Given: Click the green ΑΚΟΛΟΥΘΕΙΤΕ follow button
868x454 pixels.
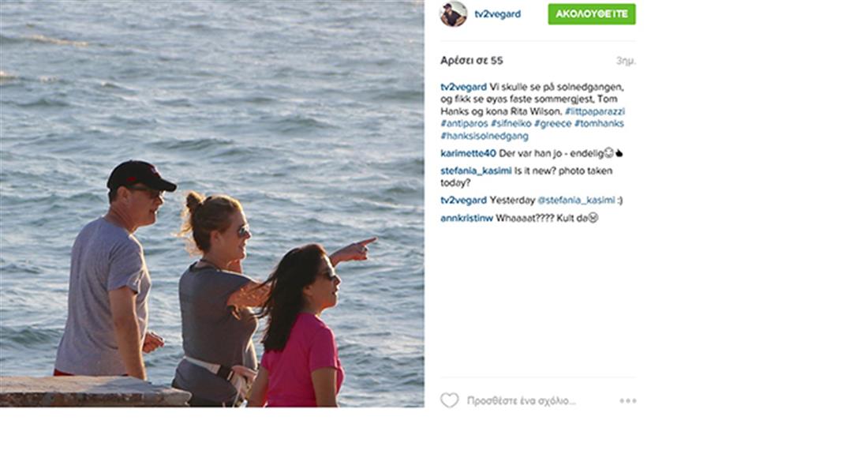Looking at the screenshot, I should pyautogui.click(x=592, y=14).
